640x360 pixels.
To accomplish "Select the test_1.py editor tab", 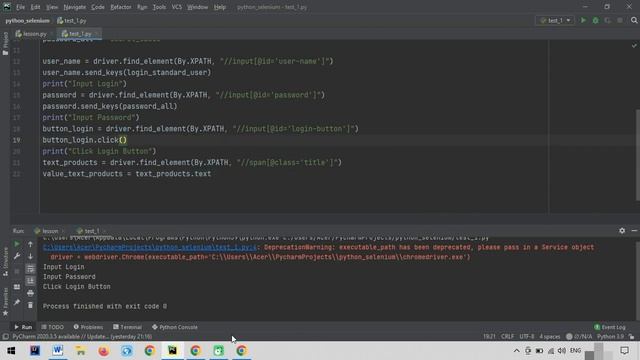I will point(80,34).
